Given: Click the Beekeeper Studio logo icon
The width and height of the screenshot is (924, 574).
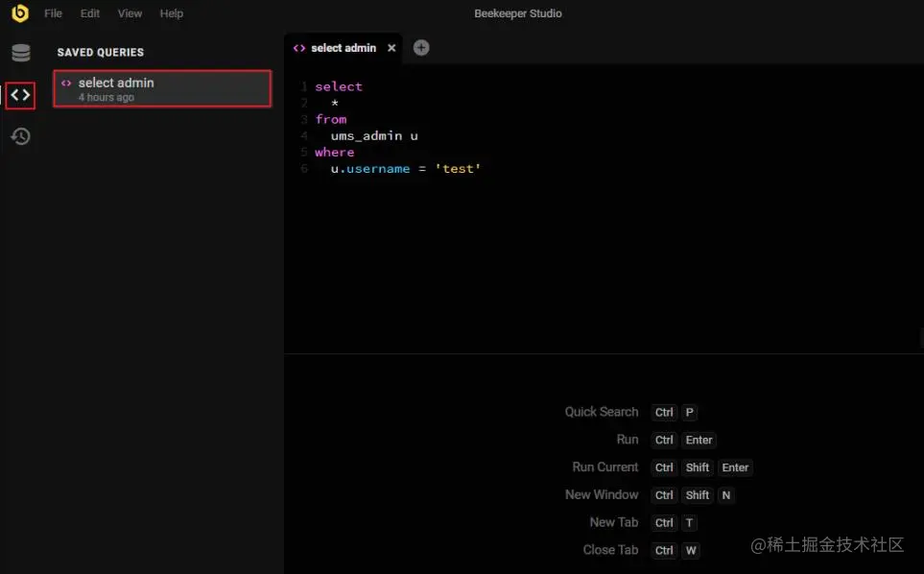Looking at the screenshot, I should point(20,13).
